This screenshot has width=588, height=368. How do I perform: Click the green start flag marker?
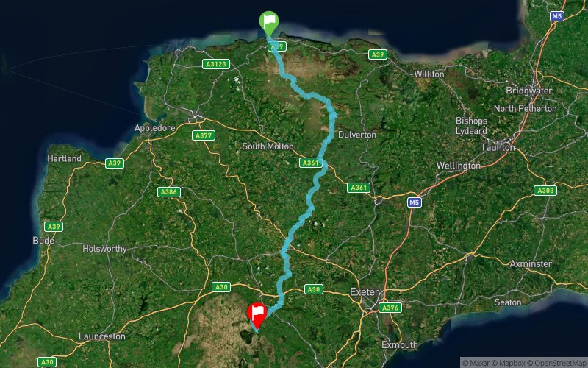click(269, 24)
